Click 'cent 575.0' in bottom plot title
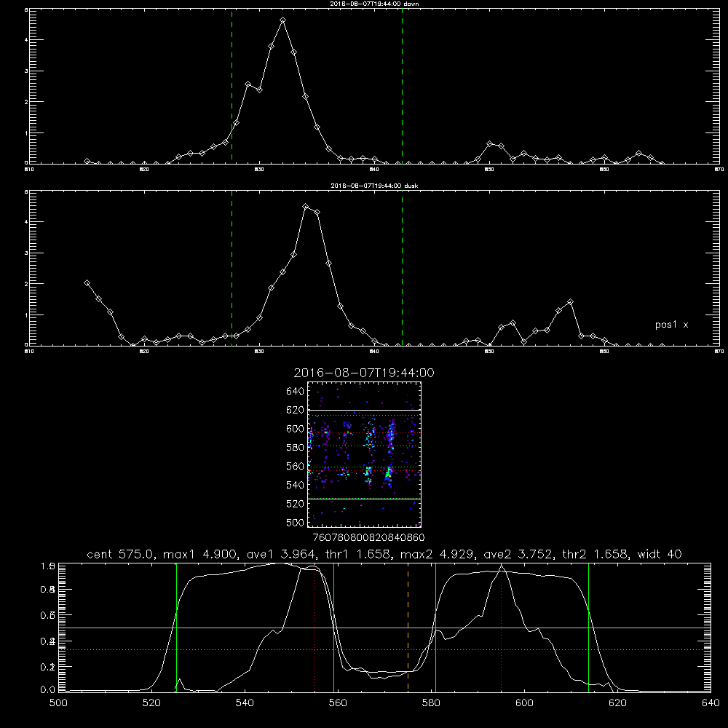Image resolution: width=728 pixels, height=728 pixels. click(x=121, y=554)
